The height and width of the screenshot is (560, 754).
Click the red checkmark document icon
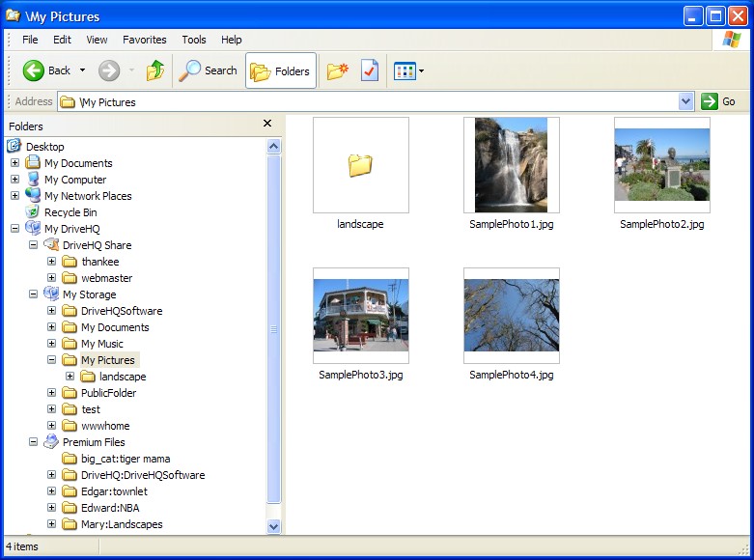(369, 70)
